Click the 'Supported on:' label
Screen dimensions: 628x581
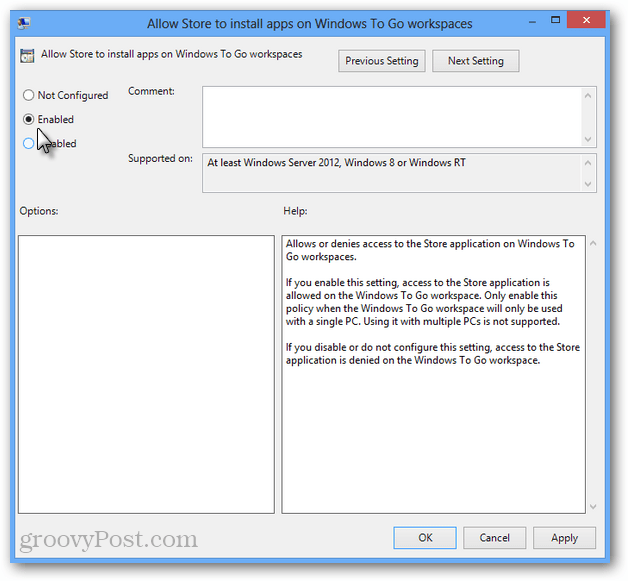tap(160, 159)
